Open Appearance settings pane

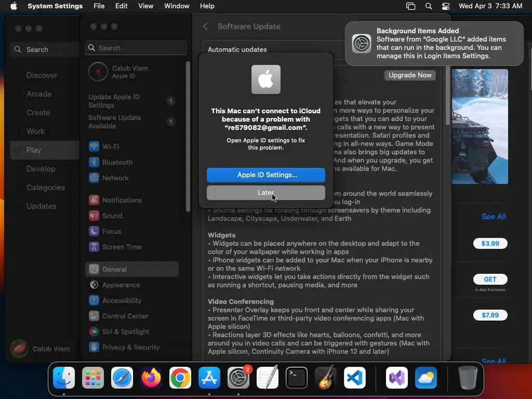tap(132, 285)
